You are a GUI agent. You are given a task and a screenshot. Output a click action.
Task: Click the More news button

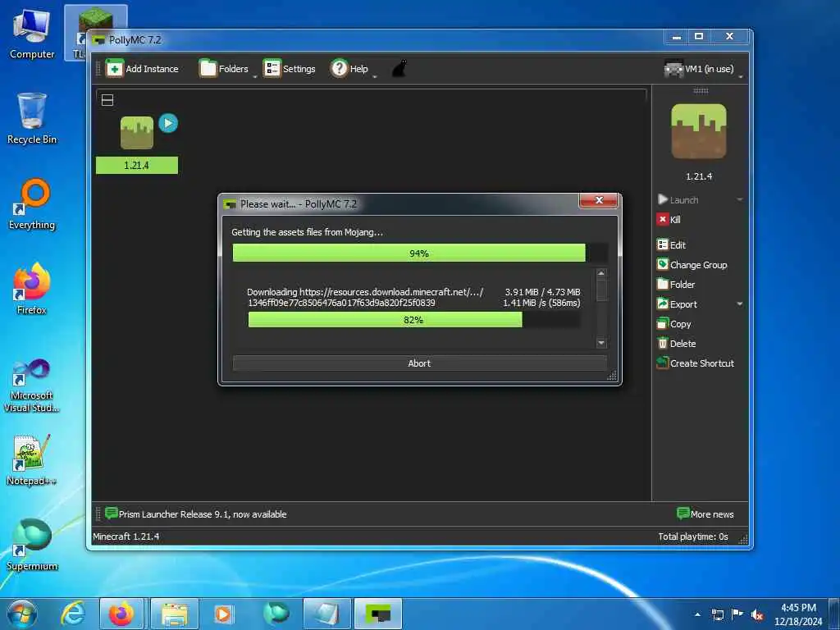coord(705,514)
